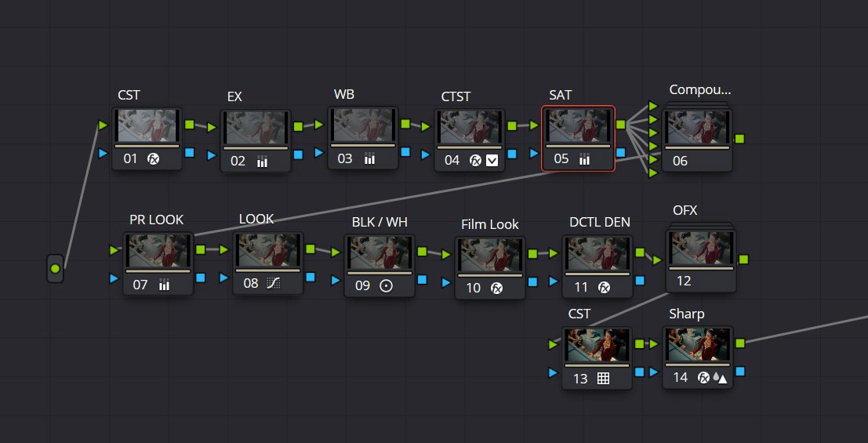This screenshot has height=443, width=868.
Task: Click the green RGB input of PR LOOK node 07
Action: point(114,250)
